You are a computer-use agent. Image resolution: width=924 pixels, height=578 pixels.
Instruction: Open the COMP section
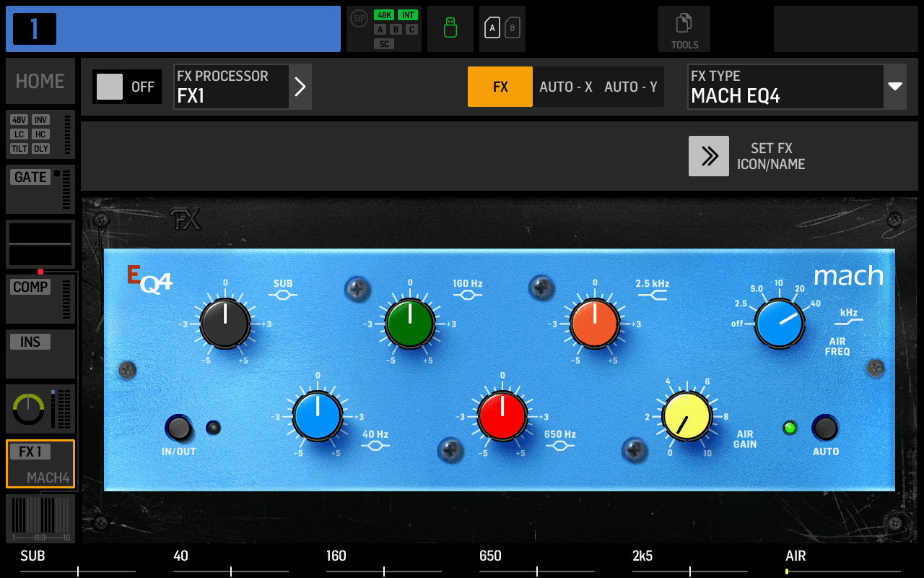coord(40,299)
